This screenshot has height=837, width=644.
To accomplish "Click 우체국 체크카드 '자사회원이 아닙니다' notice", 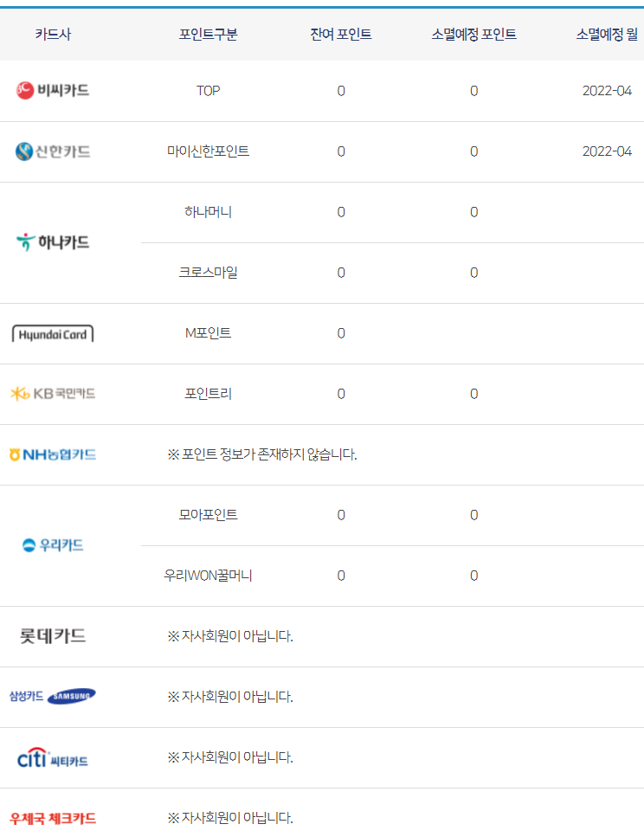I will point(230,817).
